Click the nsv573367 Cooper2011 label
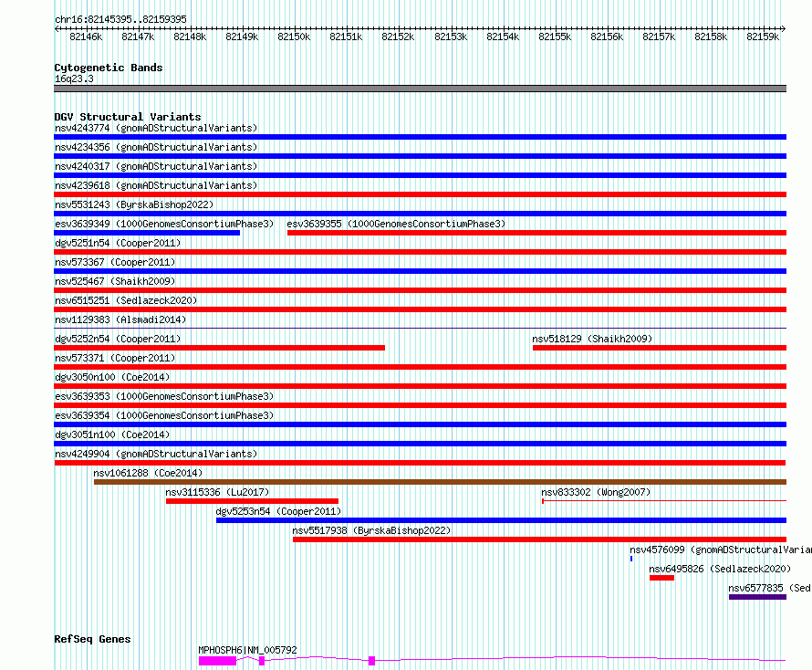This screenshot has width=812, height=670. click(x=115, y=262)
